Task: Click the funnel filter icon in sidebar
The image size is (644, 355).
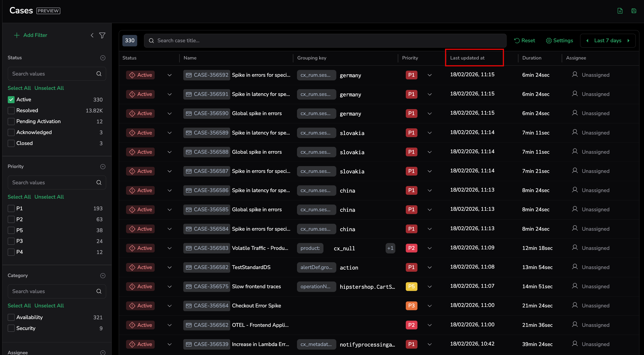Action: [102, 35]
